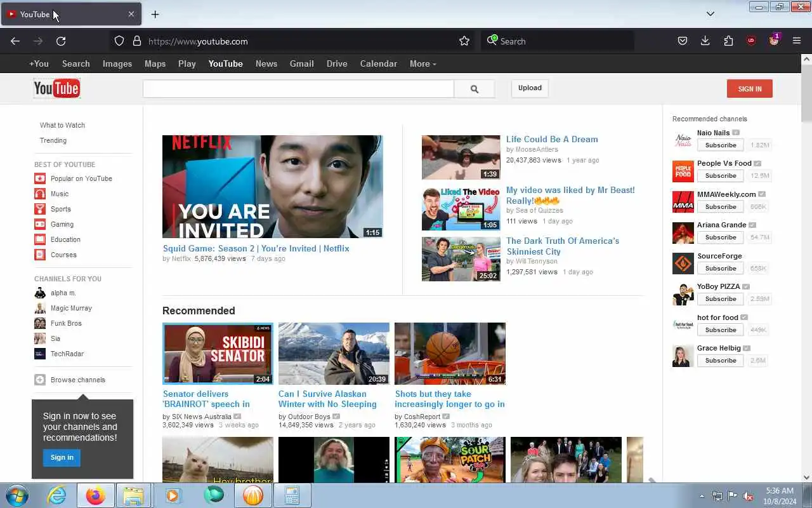812x508 pixels.
Task: Reload the page with refresh icon
Action: 61,41
